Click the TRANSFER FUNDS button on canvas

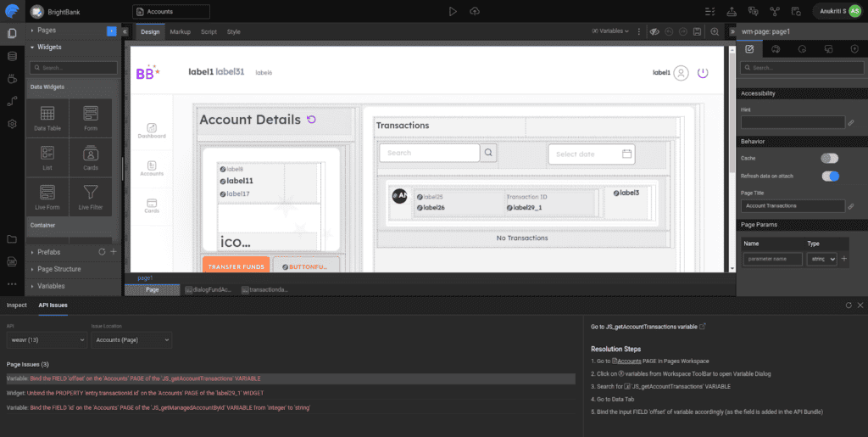click(x=236, y=266)
